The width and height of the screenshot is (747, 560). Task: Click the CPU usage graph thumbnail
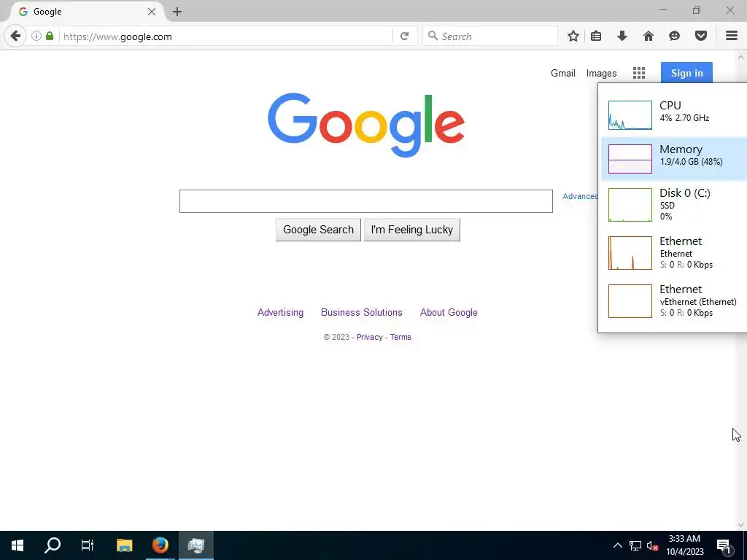click(x=630, y=114)
